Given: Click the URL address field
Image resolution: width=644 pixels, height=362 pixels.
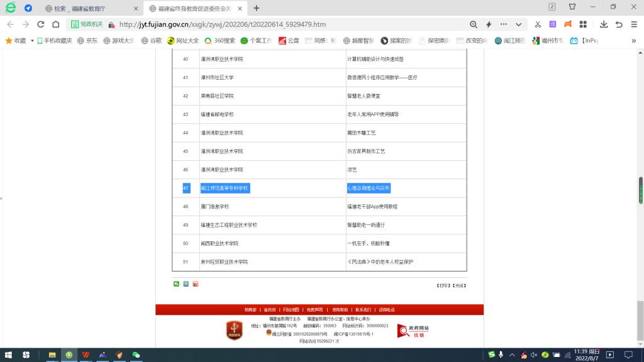Looking at the screenshot, I should tap(283, 25).
